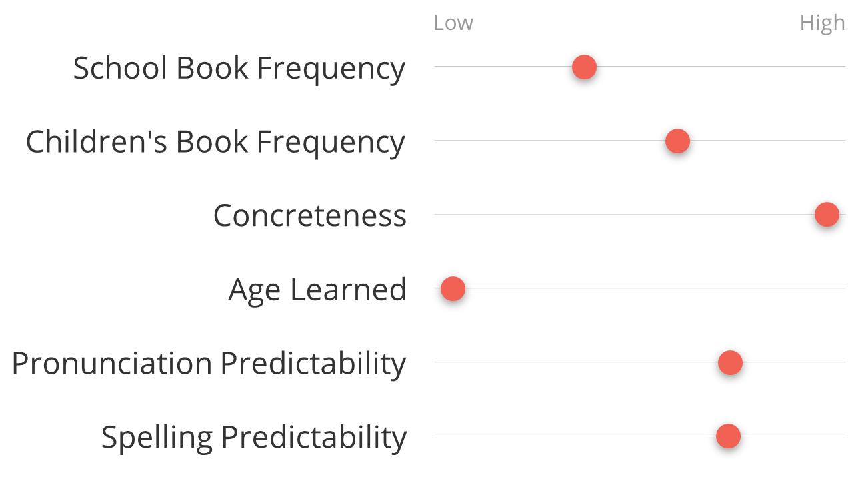Click the School Book Frequency slider handle

point(584,67)
